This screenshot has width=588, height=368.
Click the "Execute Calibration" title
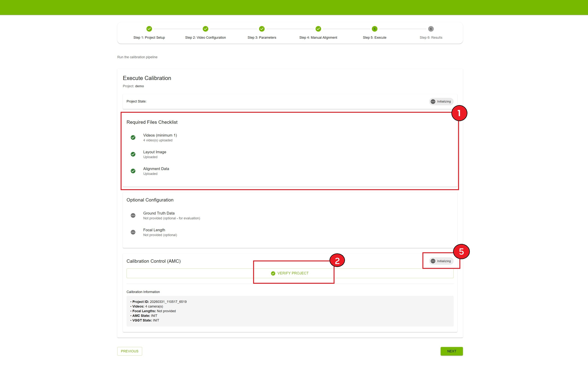pos(147,78)
